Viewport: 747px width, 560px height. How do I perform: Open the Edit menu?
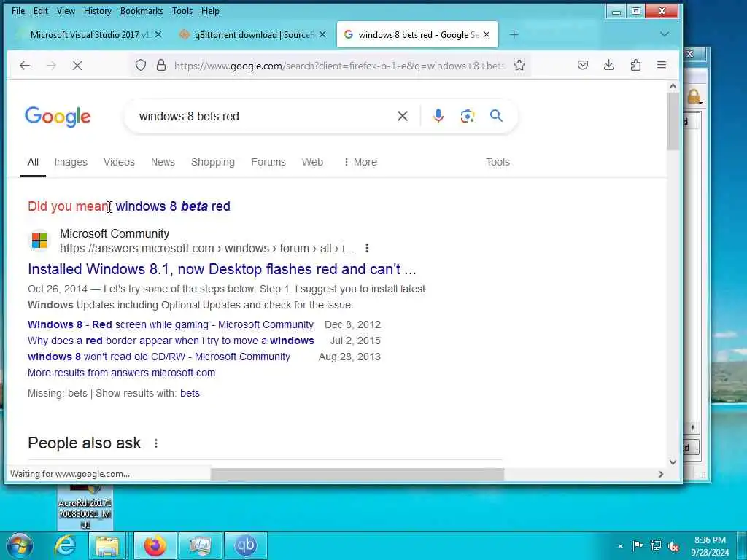click(x=41, y=10)
